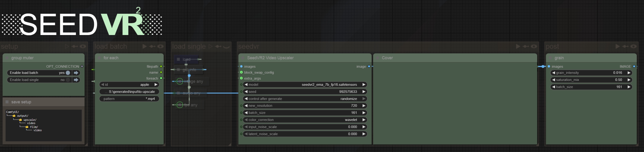Click the name output slot on for each
The width and height of the screenshot is (644, 152).
(161, 72)
